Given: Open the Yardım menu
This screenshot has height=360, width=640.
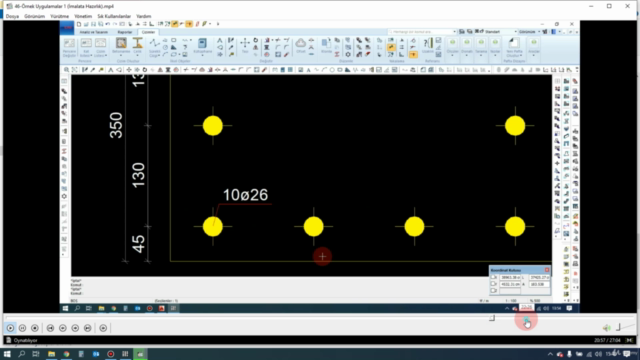Looking at the screenshot, I should (x=144, y=16).
